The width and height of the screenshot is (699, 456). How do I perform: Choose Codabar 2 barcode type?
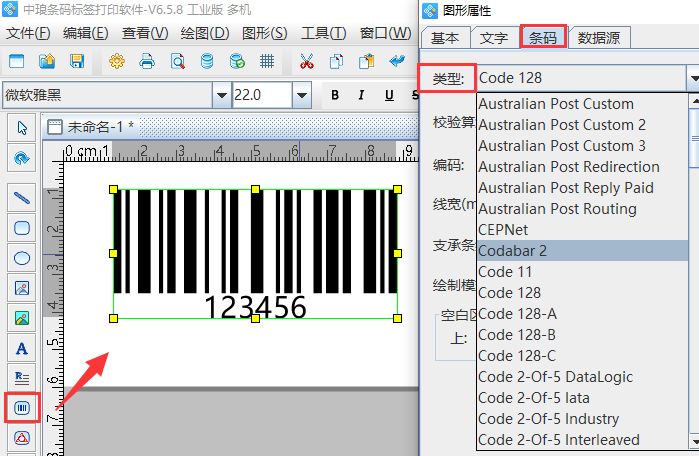(582, 251)
